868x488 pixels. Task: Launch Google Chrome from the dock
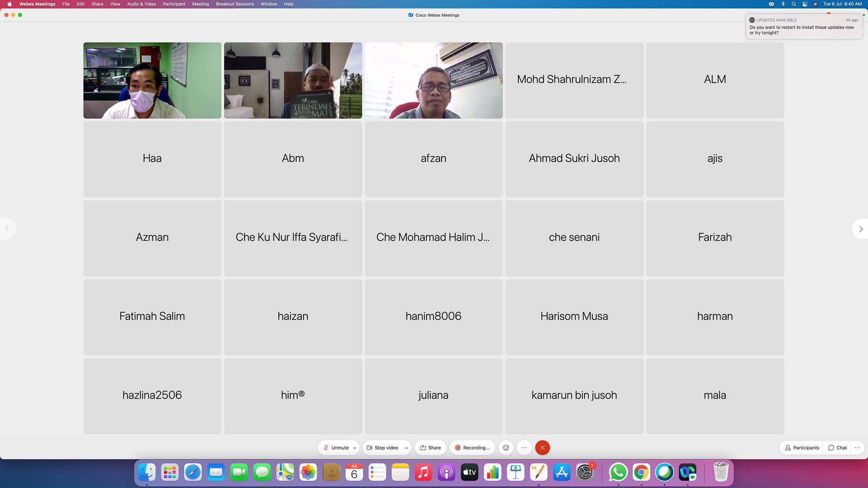[641, 472]
